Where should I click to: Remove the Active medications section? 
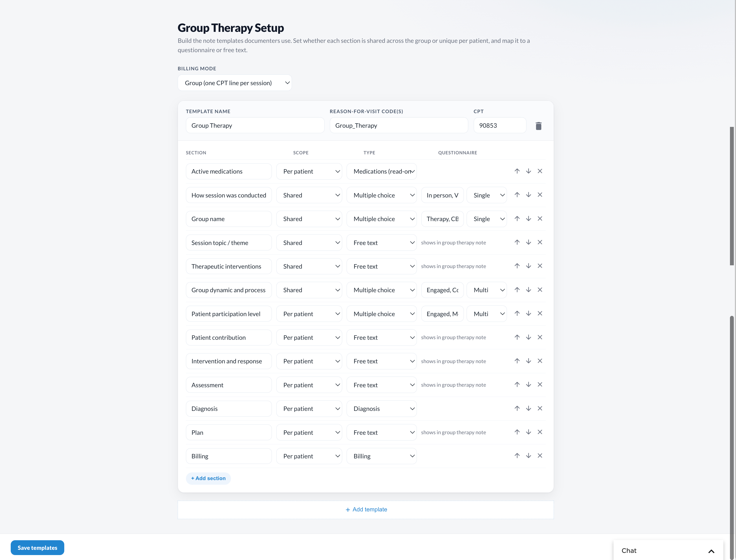(540, 171)
